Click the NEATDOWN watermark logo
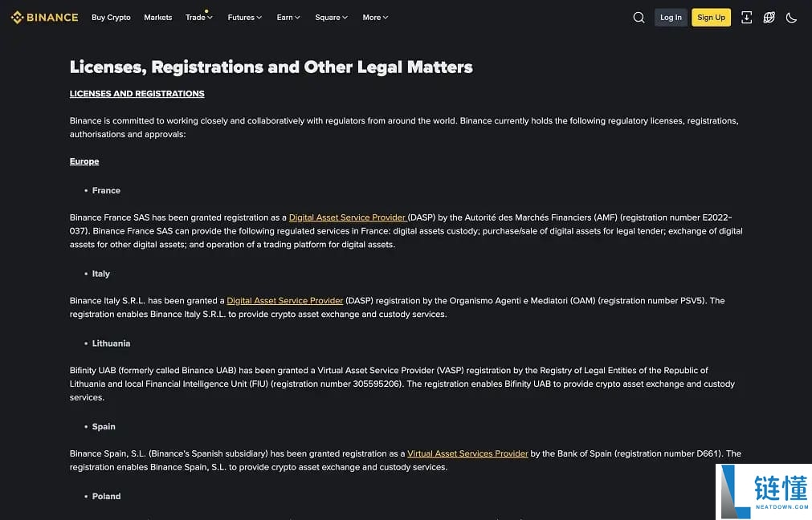This screenshot has height=520, width=812. point(764,492)
